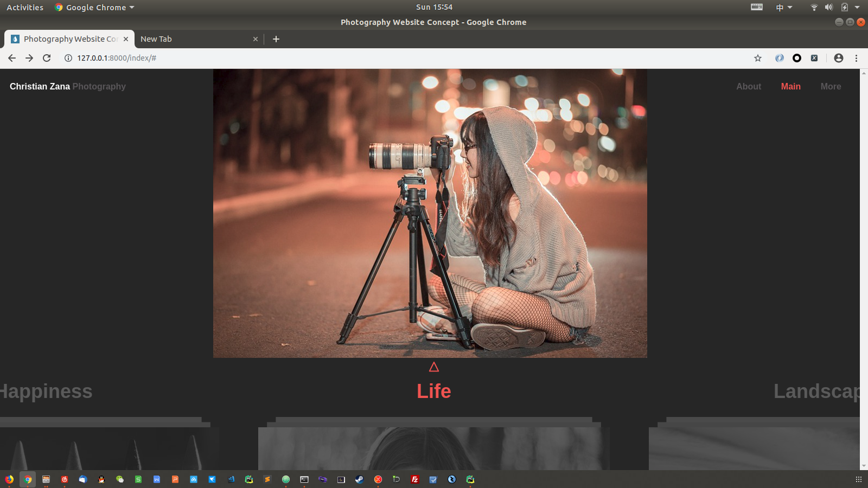The width and height of the screenshot is (868, 488).
Task: Open the About navigation item
Action: pyautogui.click(x=749, y=87)
